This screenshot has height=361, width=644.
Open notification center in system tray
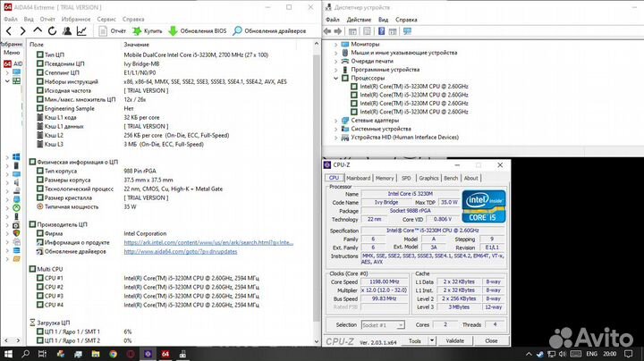[629, 354]
